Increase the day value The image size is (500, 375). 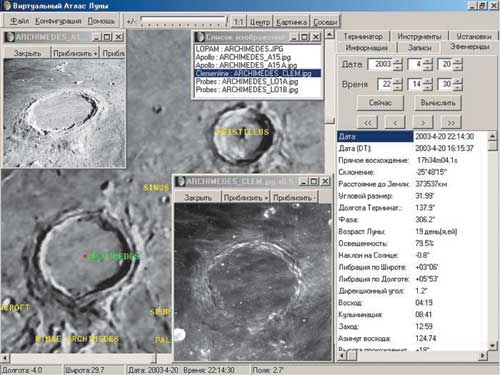pyautogui.click(x=458, y=61)
